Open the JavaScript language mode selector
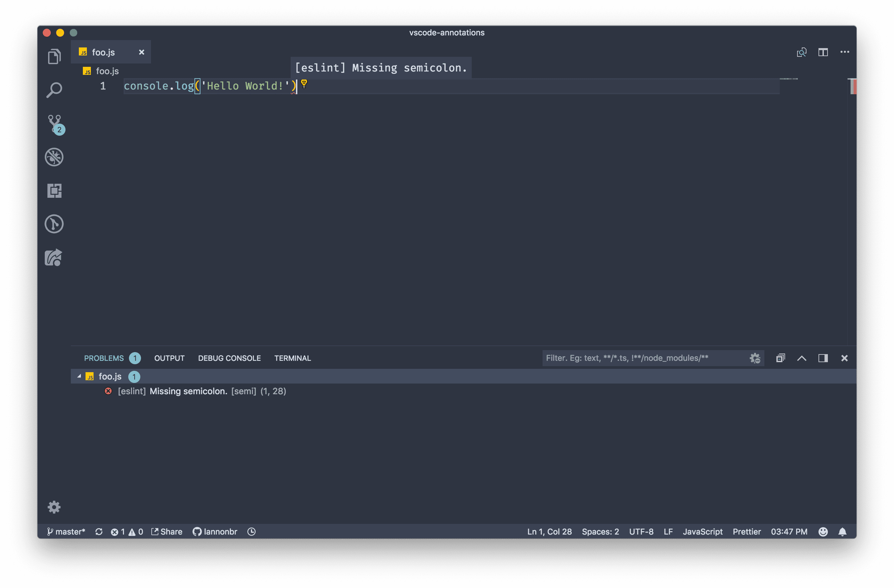 click(702, 532)
